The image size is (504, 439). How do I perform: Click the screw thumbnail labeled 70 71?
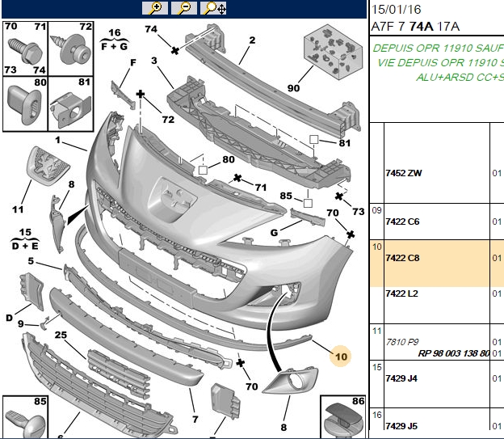pos(25,49)
